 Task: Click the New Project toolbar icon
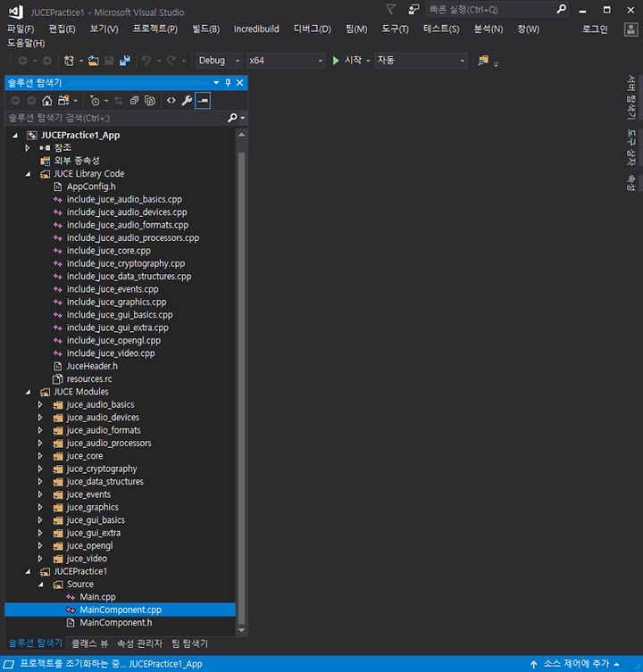tap(69, 61)
